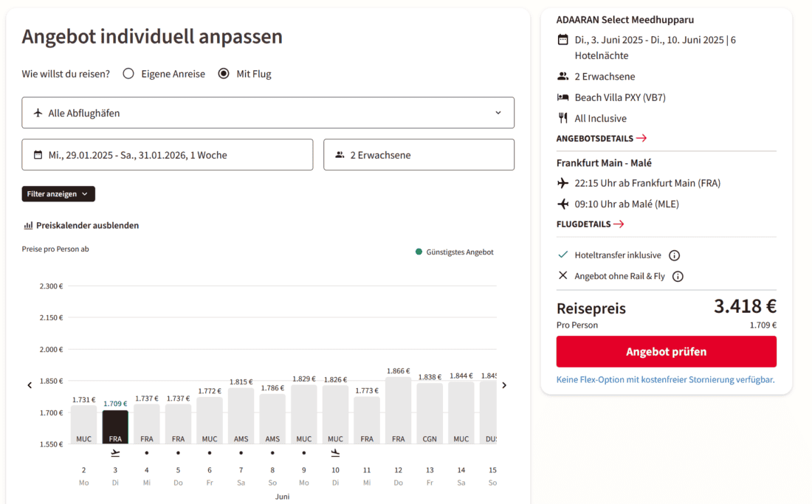Image resolution: width=812 pixels, height=504 pixels.
Task: Show previous dates with left chart arrow
Action: point(30,385)
